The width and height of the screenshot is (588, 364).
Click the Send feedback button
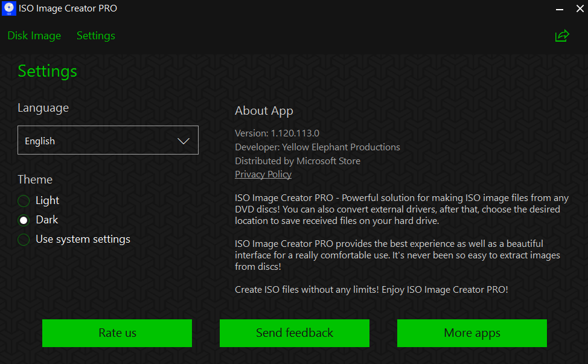point(295,333)
